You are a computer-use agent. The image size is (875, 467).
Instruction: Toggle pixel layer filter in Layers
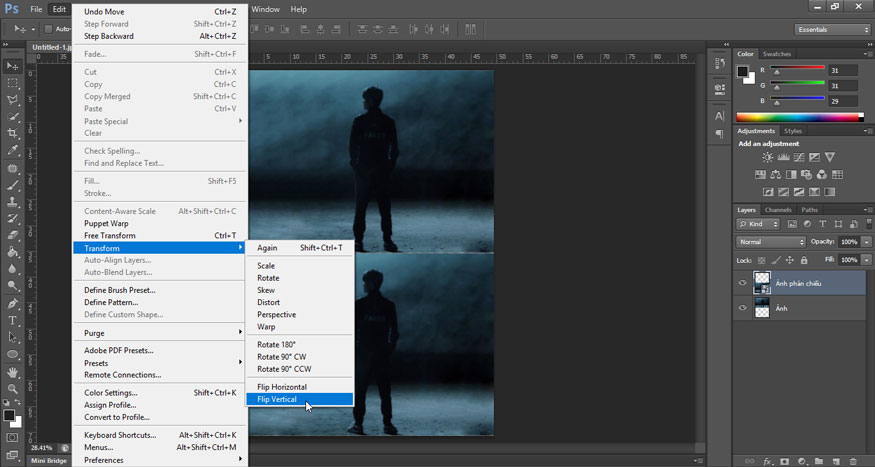792,224
